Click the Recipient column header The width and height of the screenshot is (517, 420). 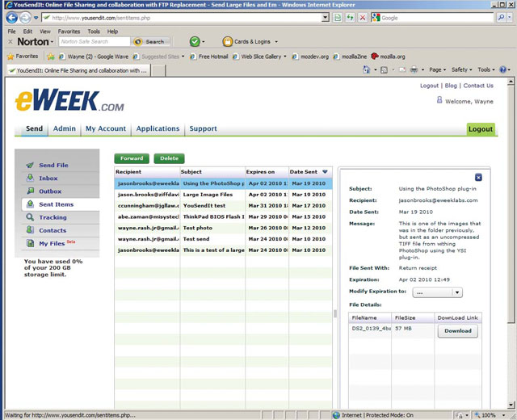coord(147,172)
